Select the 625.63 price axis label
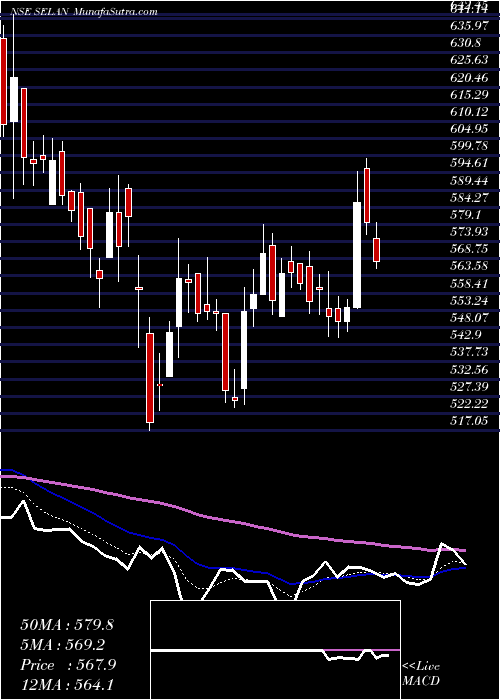Image resolution: width=500 pixels, height=700 pixels. point(469,61)
